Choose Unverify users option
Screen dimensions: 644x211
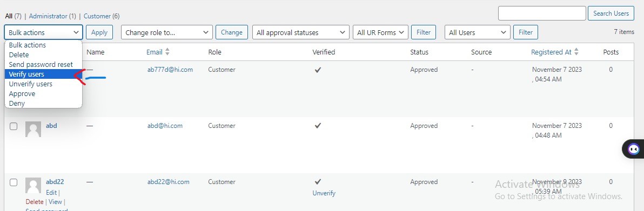(44, 84)
